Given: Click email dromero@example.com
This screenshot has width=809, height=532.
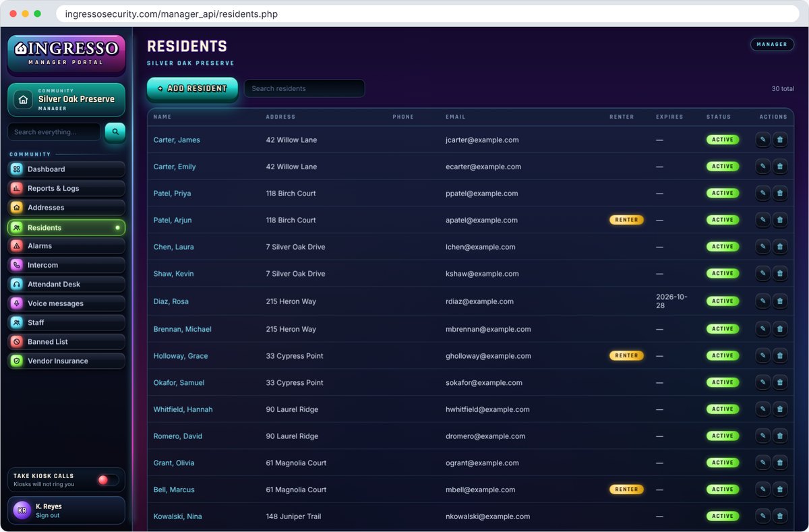Looking at the screenshot, I should point(485,436).
